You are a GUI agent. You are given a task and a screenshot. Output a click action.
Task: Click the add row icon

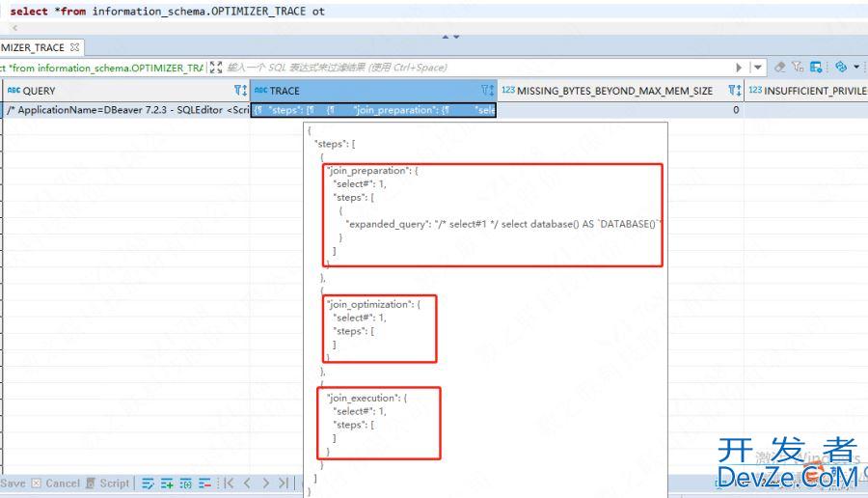(x=167, y=484)
